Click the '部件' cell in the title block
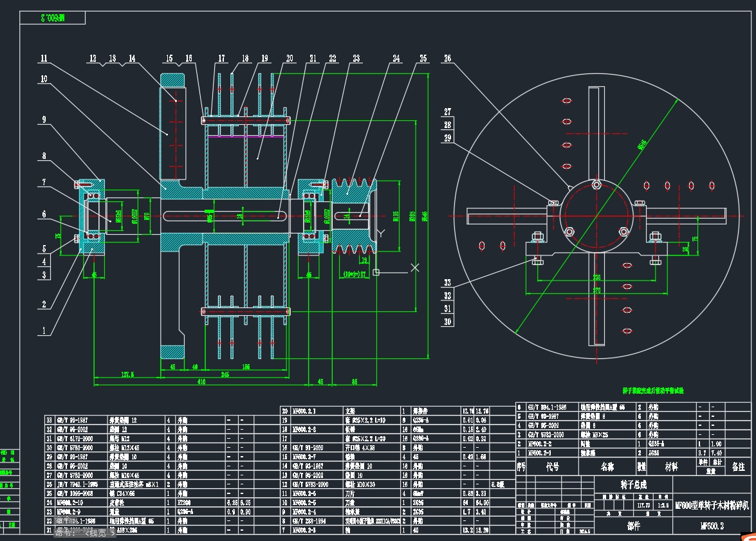This screenshot has height=541, width=756. (x=633, y=526)
